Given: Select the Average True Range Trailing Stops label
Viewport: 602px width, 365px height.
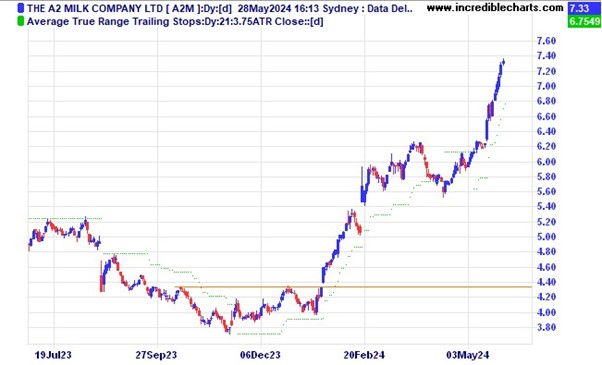Looking at the screenshot, I should 175,21.
